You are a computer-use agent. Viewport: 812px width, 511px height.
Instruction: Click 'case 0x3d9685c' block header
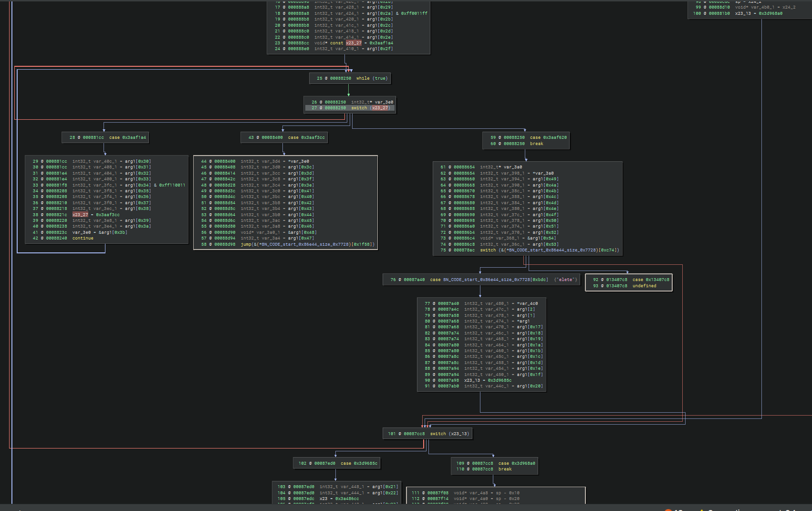(x=359, y=463)
